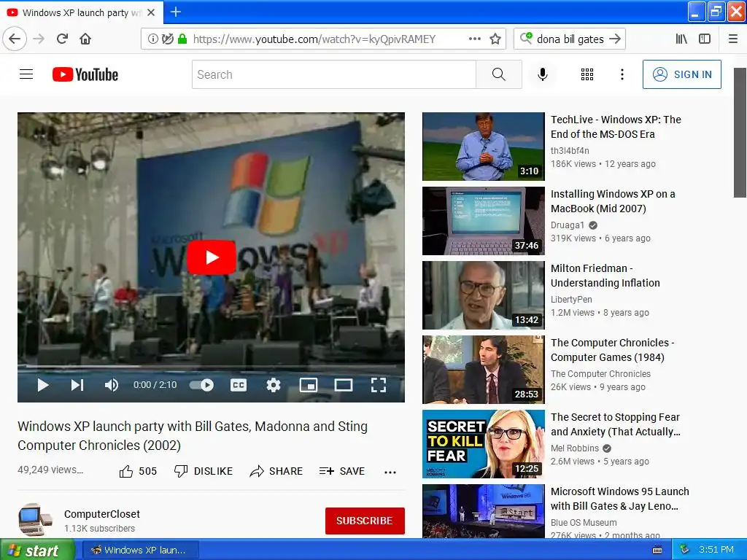Select the Windows XP laun... taskbar button
The height and width of the screenshot is (560, 747).
point(139,550)
